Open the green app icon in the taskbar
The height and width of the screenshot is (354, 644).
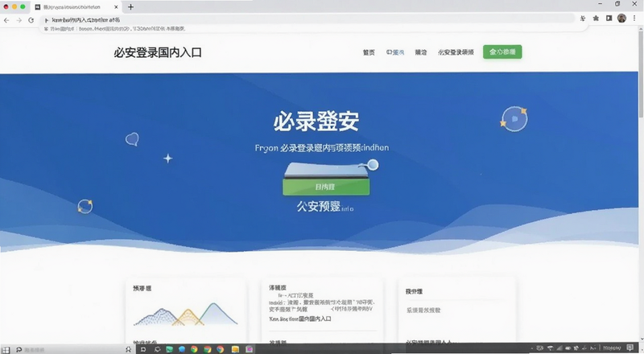click(x=169, y=349)
